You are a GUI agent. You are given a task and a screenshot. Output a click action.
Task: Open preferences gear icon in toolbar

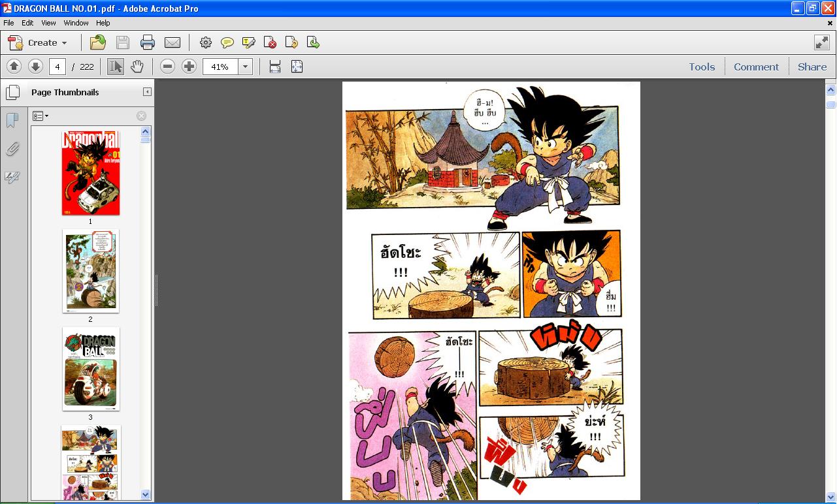(x=206, y=42)
